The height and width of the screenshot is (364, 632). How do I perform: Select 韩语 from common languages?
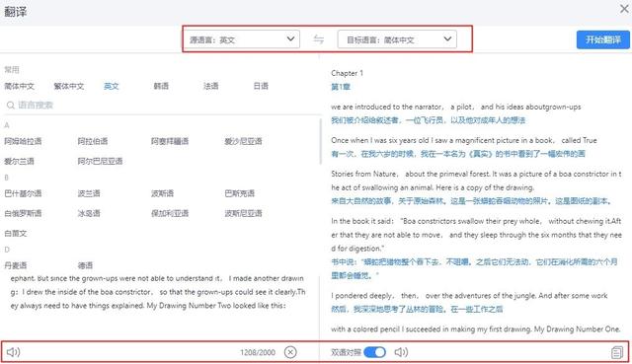tap(161, 86)
